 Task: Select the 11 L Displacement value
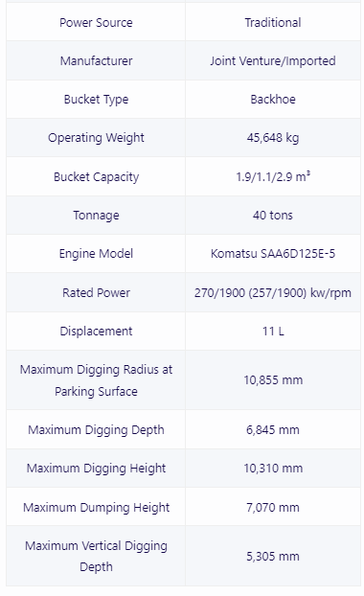tap(273, 332)
